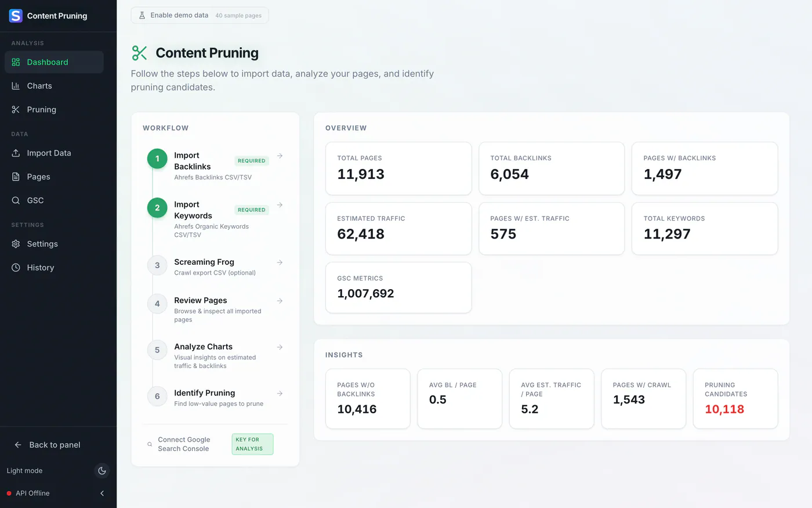This screenshot has width=812, height=508.
Task: Click the Pruning scissors icon in sidebar
Action: (x=16, y=110)
